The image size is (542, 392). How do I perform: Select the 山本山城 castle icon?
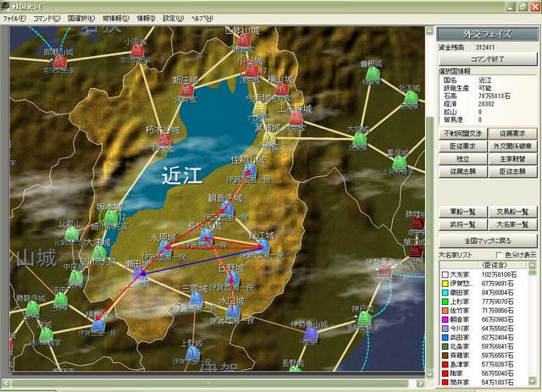click(x=244, y=41)
